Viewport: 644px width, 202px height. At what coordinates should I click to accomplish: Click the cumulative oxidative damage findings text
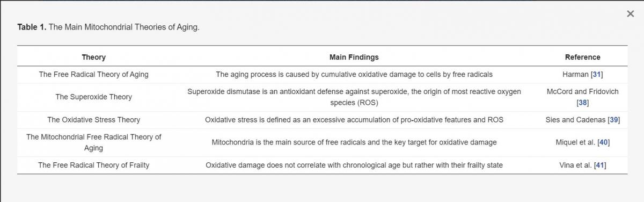tap(354, 75)
